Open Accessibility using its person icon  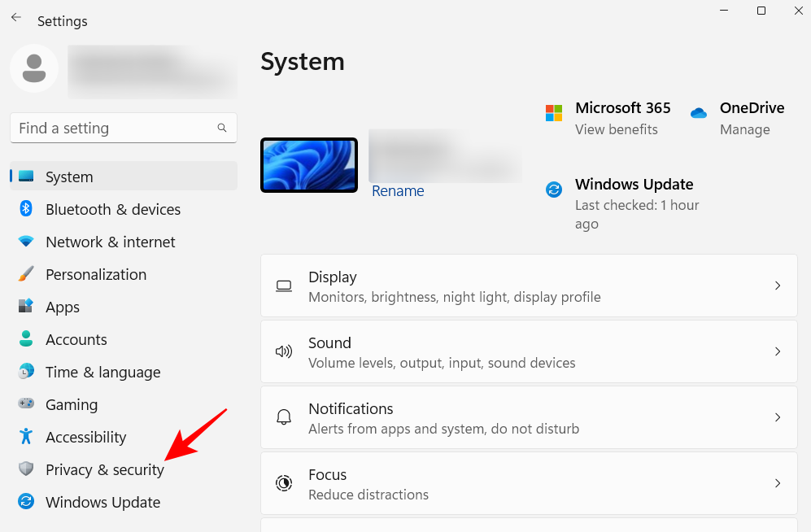pos(25,437)
